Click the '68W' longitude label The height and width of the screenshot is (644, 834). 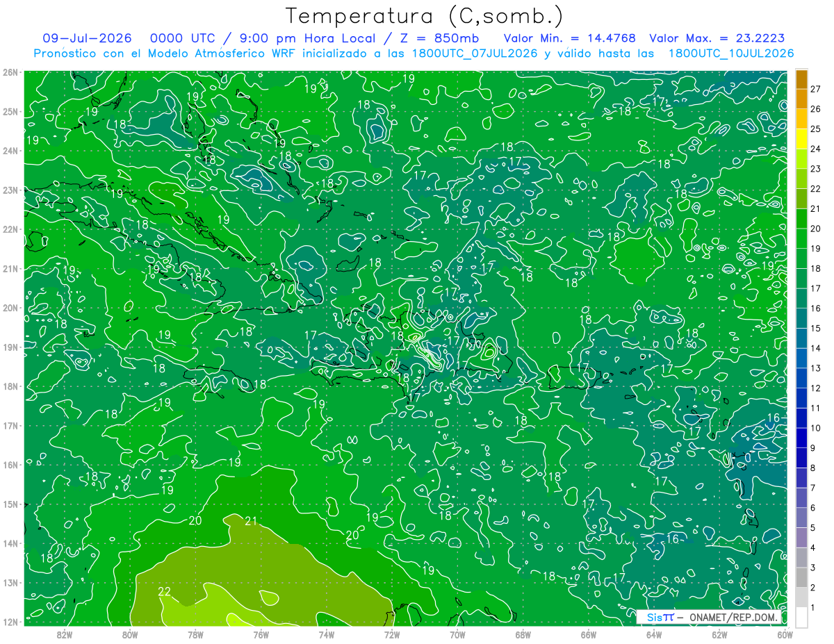[523, 634]
